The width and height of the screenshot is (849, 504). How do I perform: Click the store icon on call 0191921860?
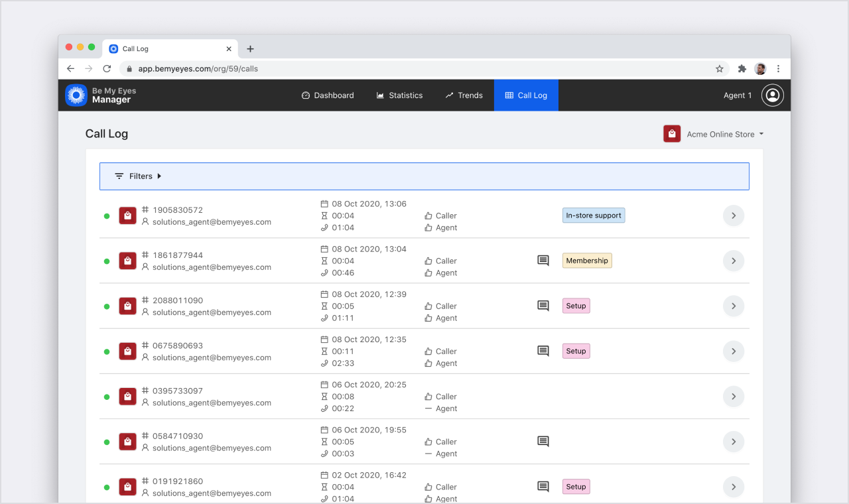[x=127, y=487]
